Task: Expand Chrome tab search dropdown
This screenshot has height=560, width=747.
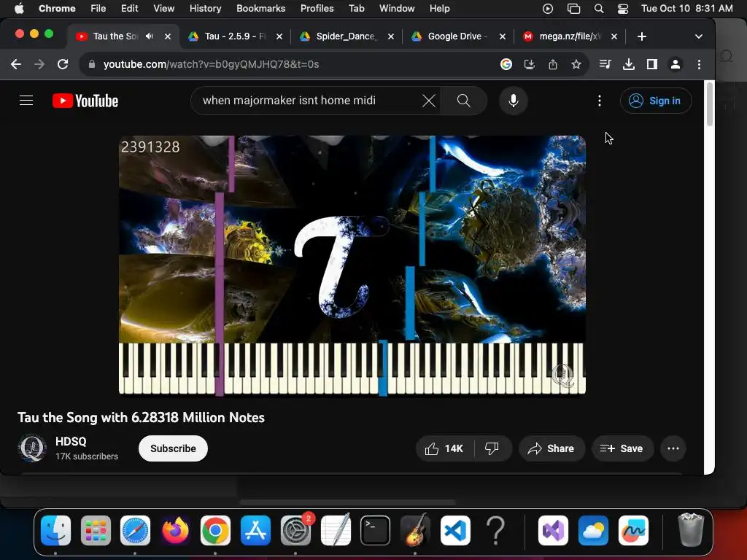Action: [x=698, y=36]
